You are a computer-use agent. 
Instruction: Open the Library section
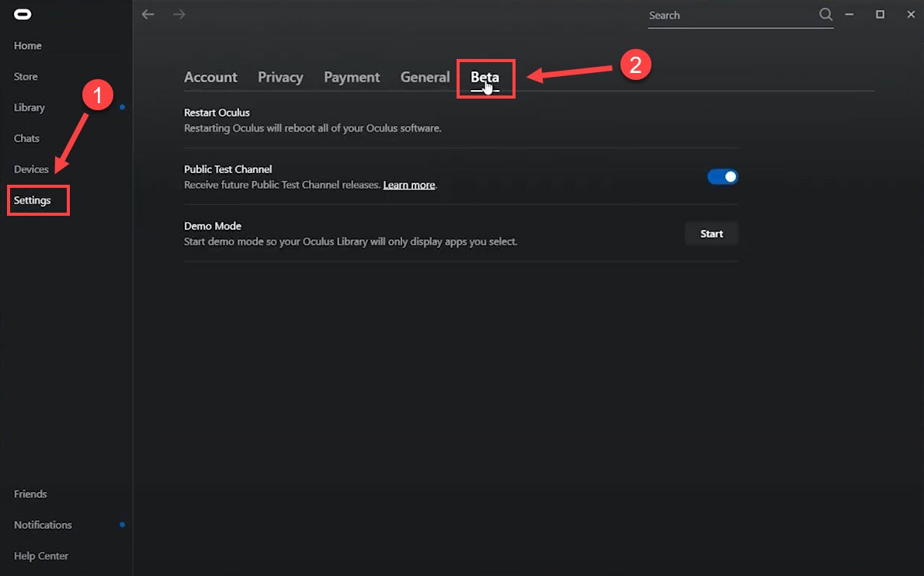(x=29, y=107)
